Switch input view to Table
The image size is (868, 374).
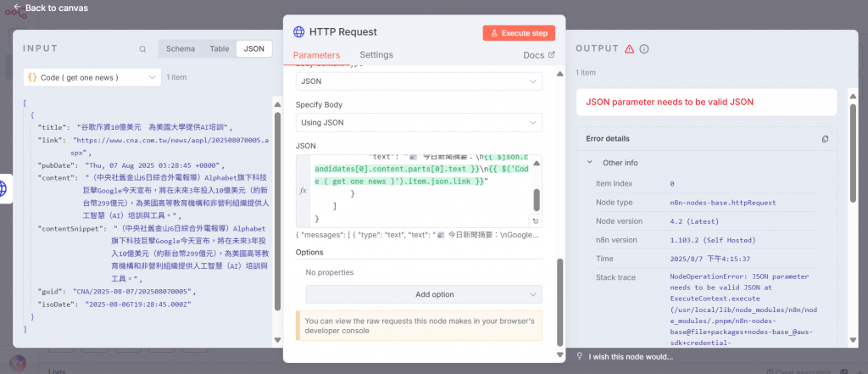coord(220,48)
